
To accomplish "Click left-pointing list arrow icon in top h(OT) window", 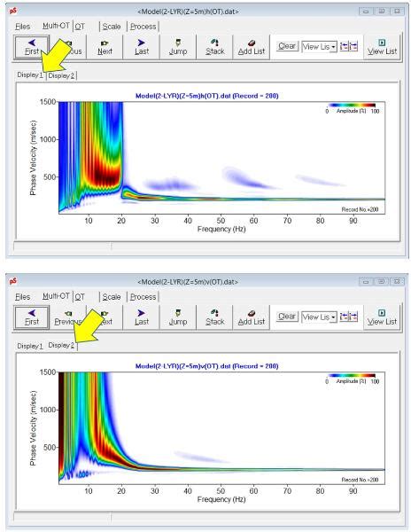I will point(344,46).
